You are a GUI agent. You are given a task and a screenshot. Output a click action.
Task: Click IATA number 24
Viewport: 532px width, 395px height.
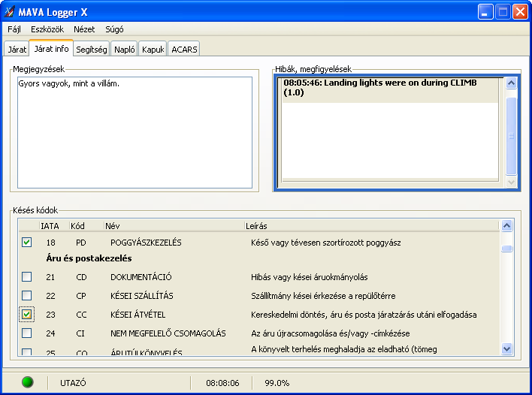(51, 333)
